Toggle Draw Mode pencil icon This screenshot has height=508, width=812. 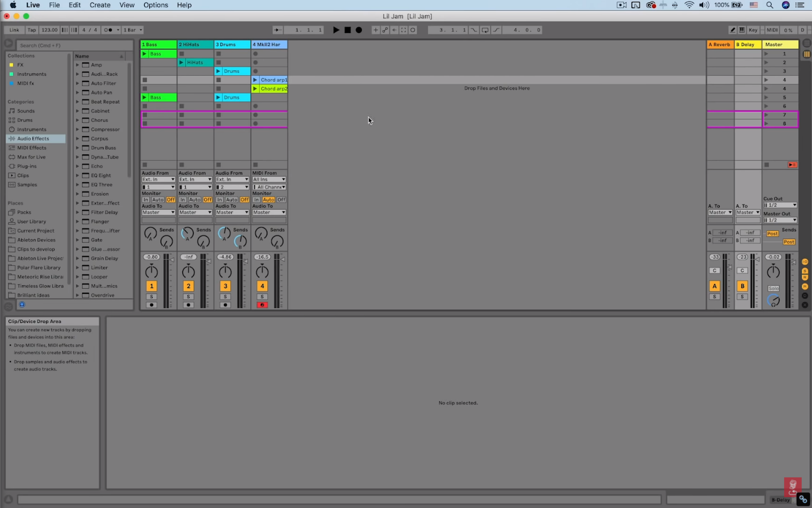coord(733,30)
